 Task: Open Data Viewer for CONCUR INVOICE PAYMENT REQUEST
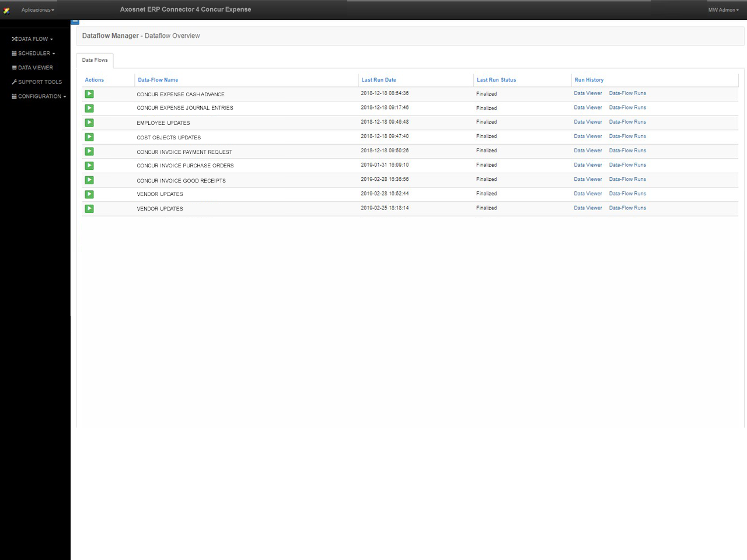tap(588, 150)
